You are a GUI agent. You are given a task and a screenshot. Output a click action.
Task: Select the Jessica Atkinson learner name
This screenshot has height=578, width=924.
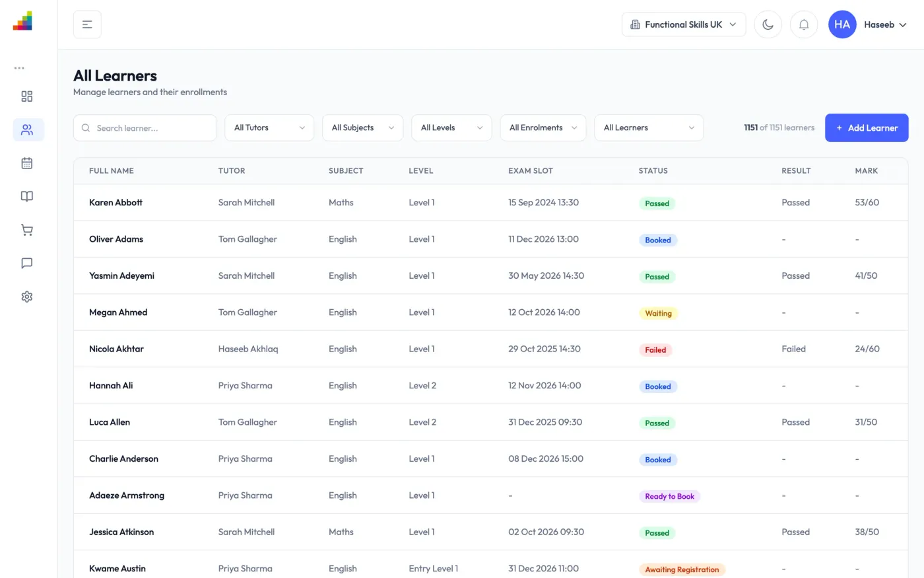click(121, 532)
